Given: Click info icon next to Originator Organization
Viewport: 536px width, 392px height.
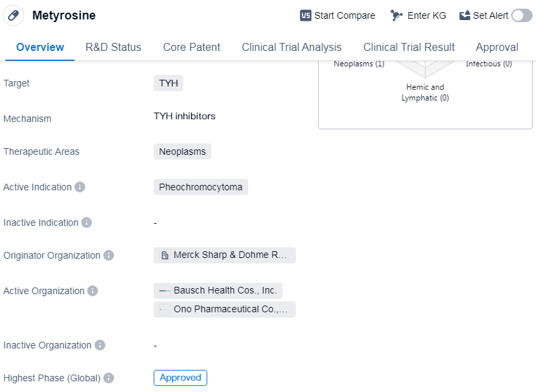Looking at the screenshot, I should point(109,255).
